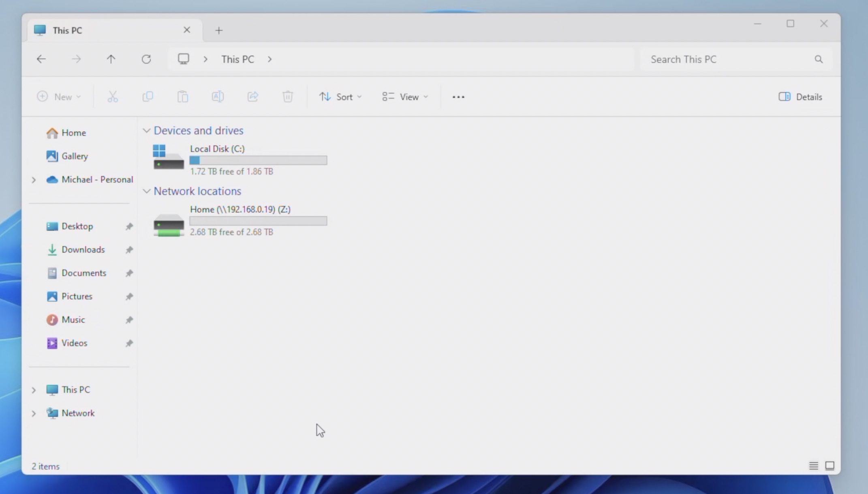
Task: Click the New button
Action: pyautogui.click(x=59, y=97)
